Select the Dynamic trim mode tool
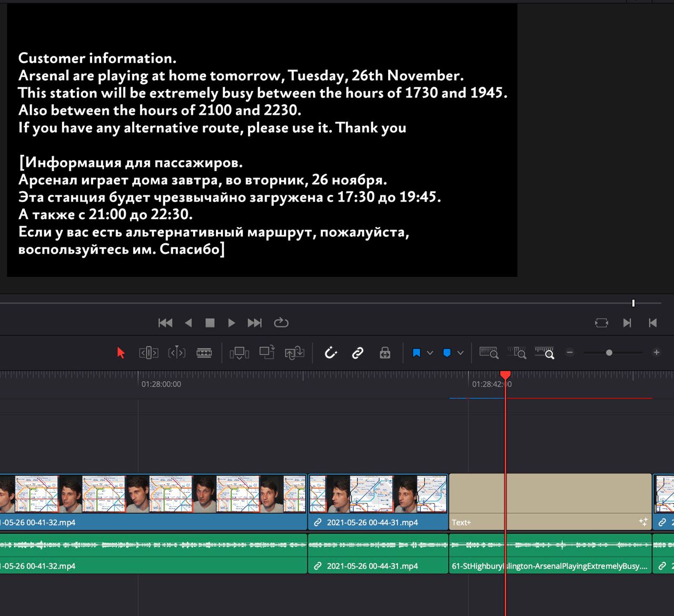Screen dimensions: 674x616 (177, 353)
